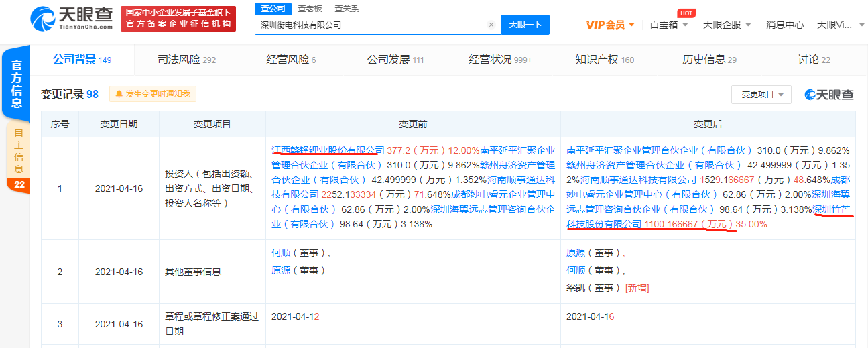868x348 pixels.
Task: Expand the 百宝箱 dropdown menu
Action: point(668,25)
